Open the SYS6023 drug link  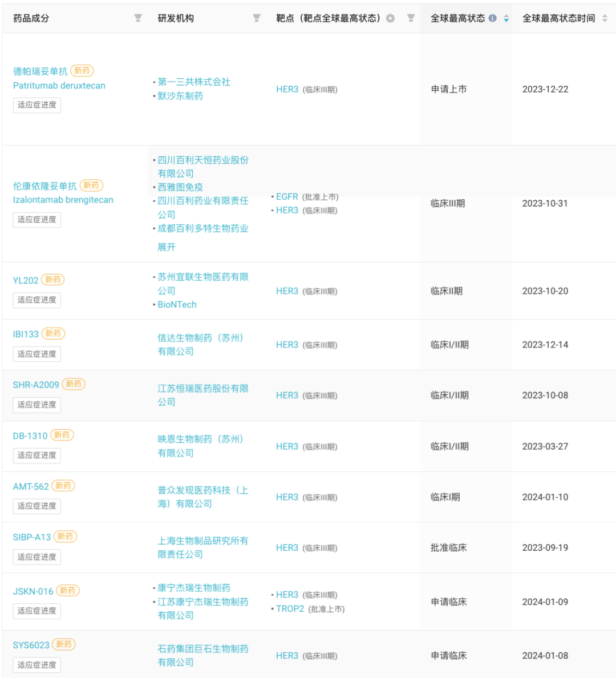31,645
